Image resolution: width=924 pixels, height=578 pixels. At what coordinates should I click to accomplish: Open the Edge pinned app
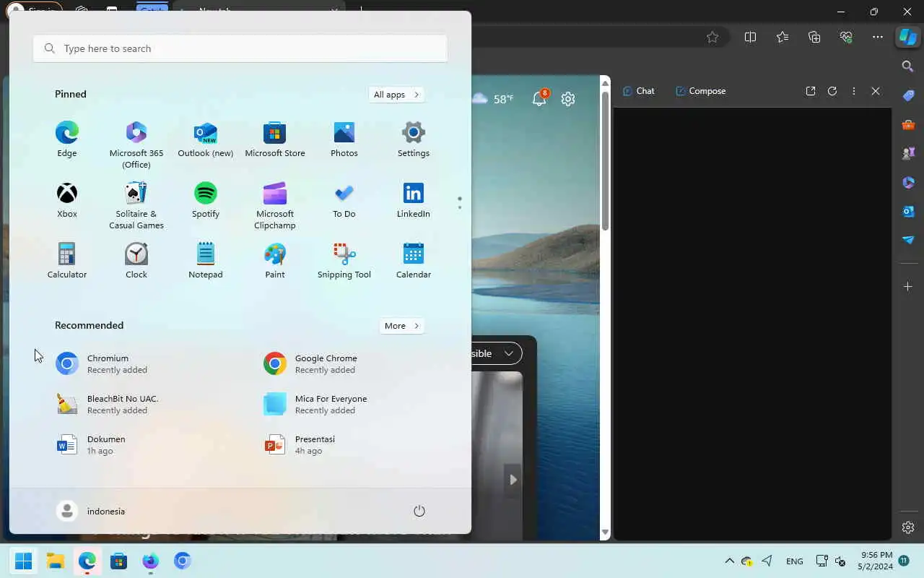67,139
